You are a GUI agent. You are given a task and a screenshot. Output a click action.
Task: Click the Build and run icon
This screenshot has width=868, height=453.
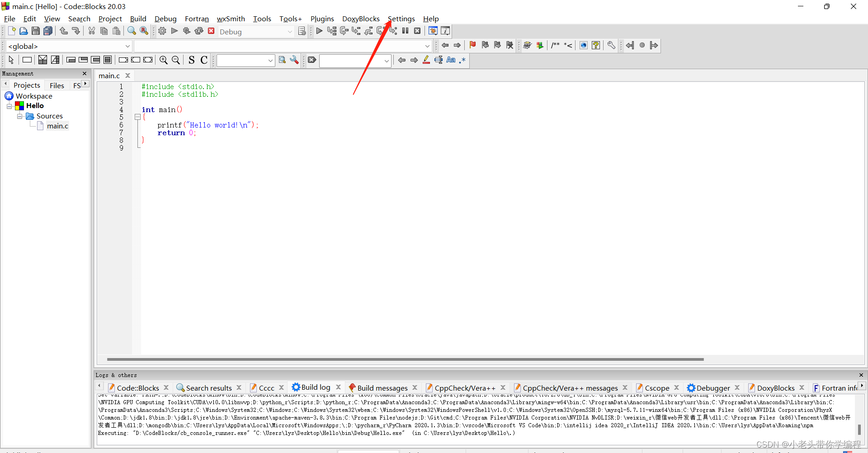tap(187, 31)
